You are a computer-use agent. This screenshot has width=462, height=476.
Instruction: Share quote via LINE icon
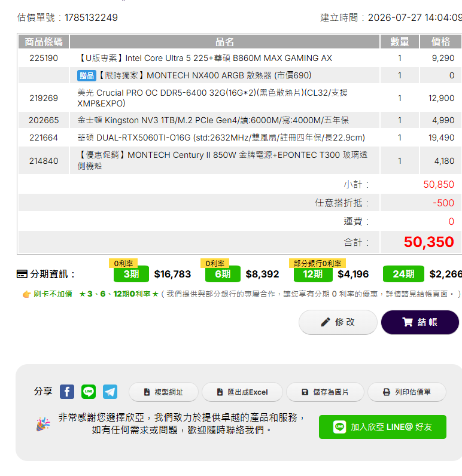coord(89,392)
